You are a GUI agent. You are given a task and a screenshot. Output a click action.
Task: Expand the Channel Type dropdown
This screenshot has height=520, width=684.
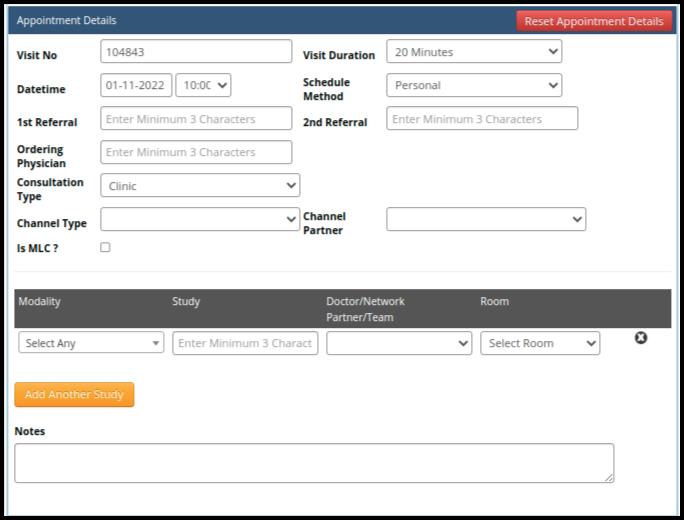coord(200,219)
